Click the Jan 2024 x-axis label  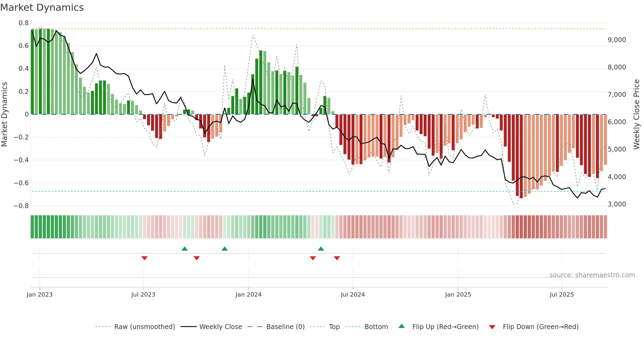[x=249, y=294]
